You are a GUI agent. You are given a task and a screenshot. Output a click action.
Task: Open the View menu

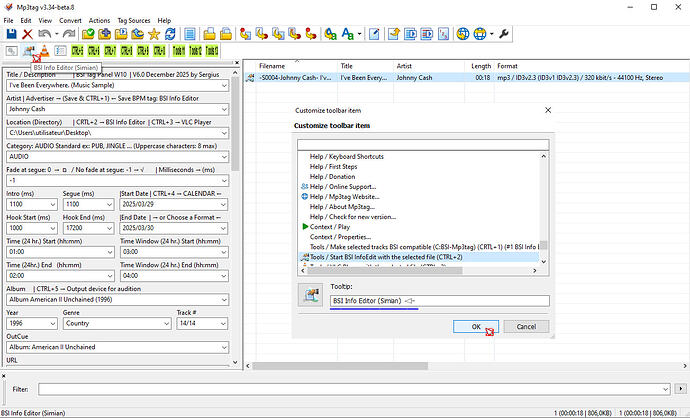point(45,20)
